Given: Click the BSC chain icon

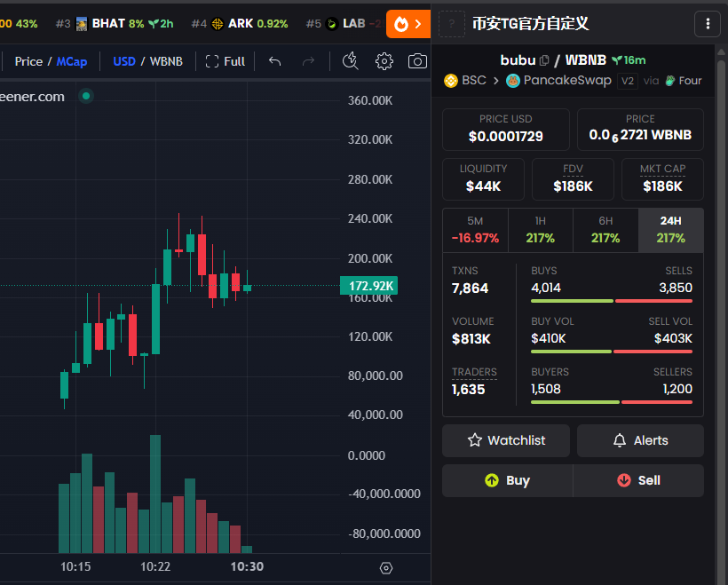Looking at the screenshot, I should [450, 81].
